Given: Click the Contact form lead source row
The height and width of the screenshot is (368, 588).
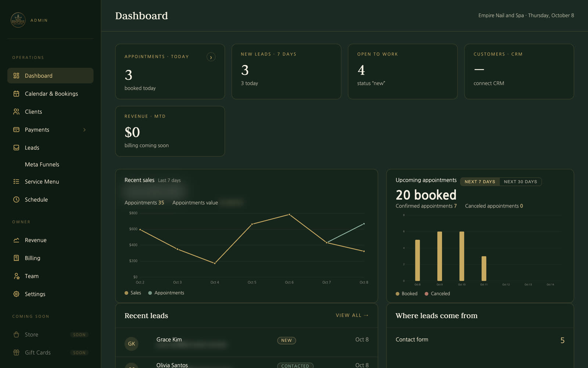Looking at the screenshot, I should [x=480, y=340].
